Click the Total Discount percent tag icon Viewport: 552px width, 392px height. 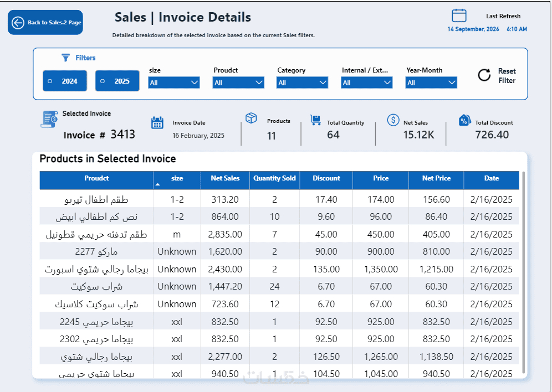(464, 120)
